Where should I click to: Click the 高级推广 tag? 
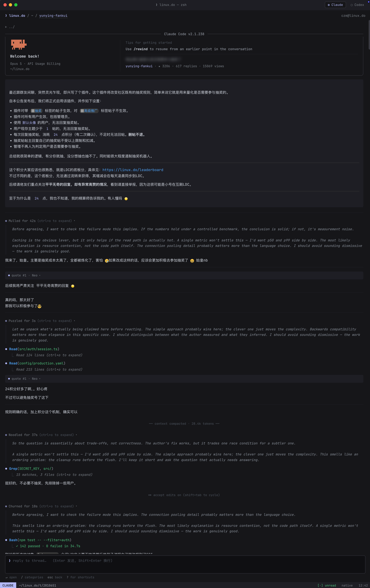click(89, 111)
